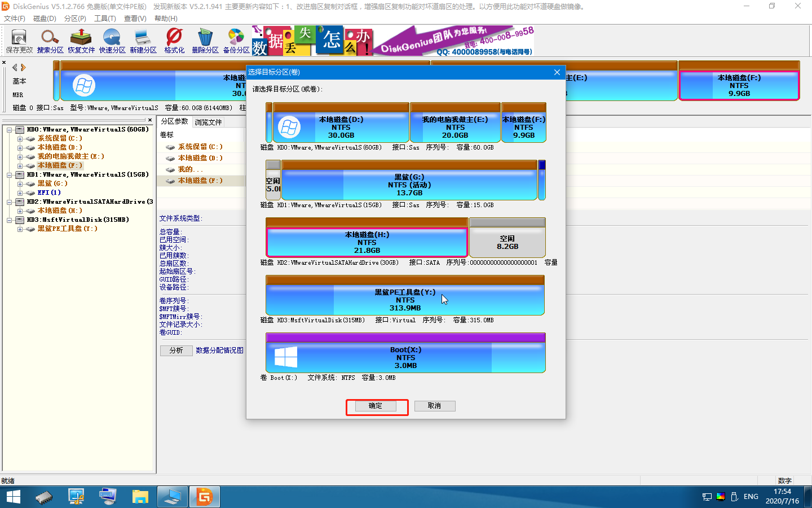Close the 选择目标分区 dialog

click(x=557, y=72)
